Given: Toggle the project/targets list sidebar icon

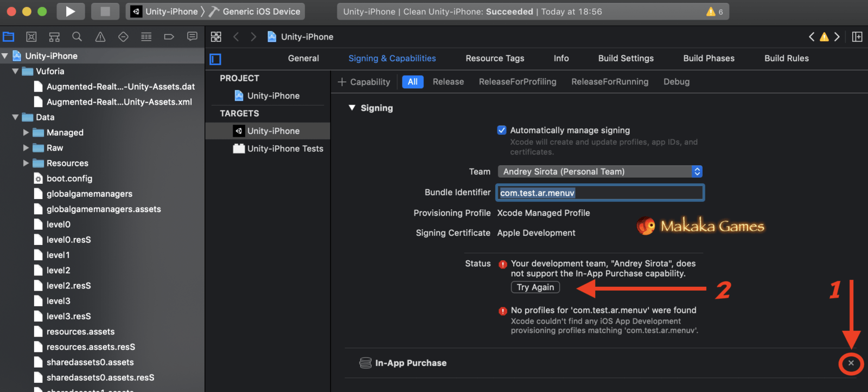Looking at the screenshot, I should 215,59.
